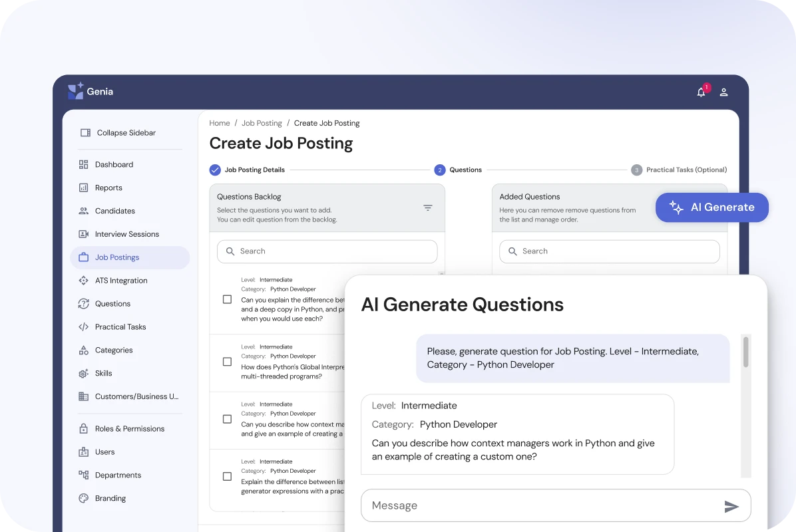The width and height of the screenshot is (796, 532).
Task: Select the generator expressions question checkbox
Action: [227, 477]
